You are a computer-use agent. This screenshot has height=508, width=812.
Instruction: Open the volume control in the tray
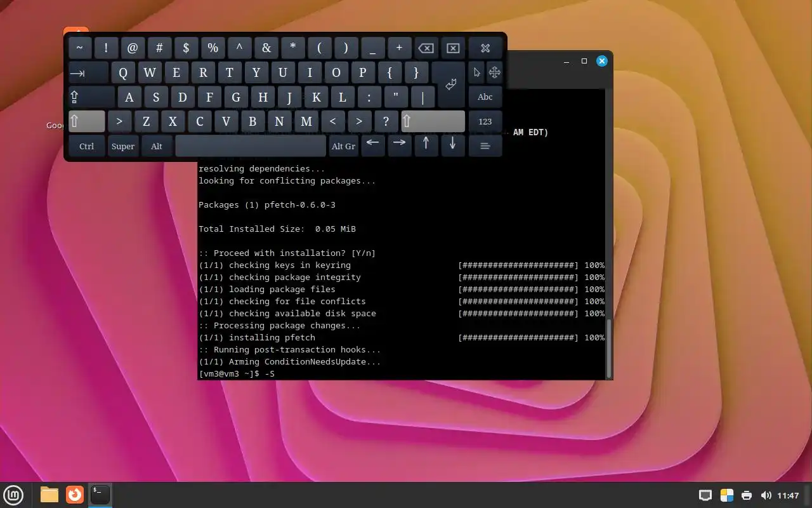point(766,495)
